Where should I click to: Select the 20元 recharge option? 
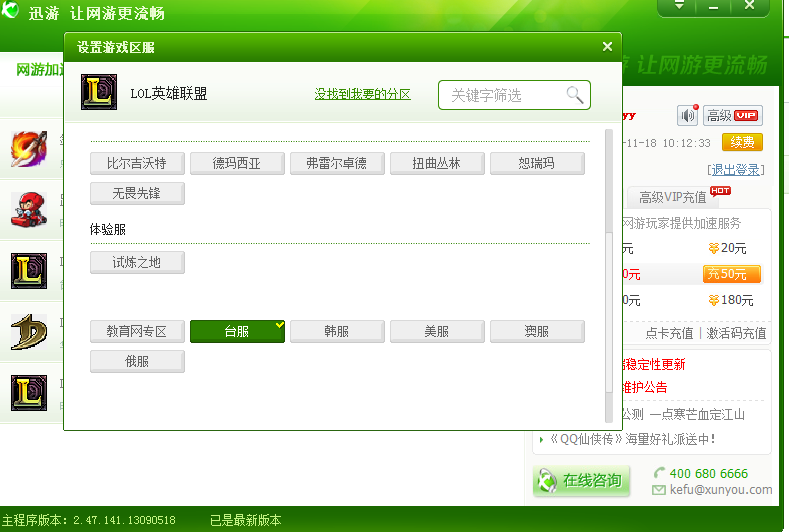[727, 248]
